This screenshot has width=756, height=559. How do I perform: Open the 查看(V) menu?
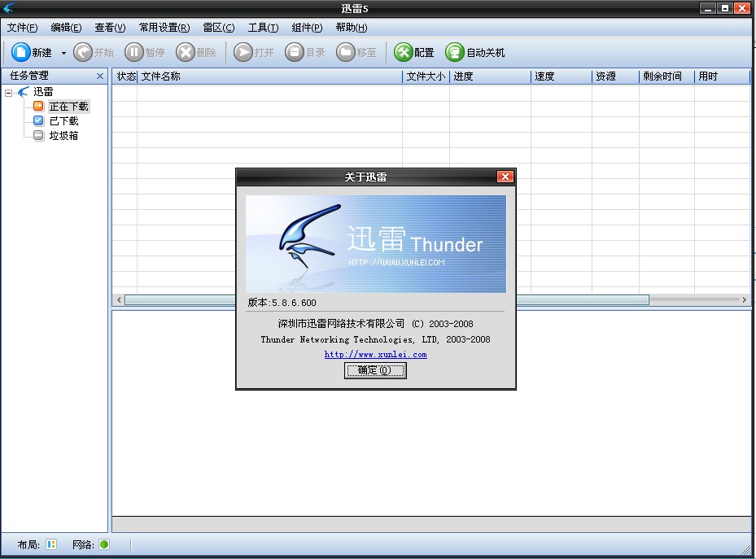pyautogui.click(x=110, y=28)
